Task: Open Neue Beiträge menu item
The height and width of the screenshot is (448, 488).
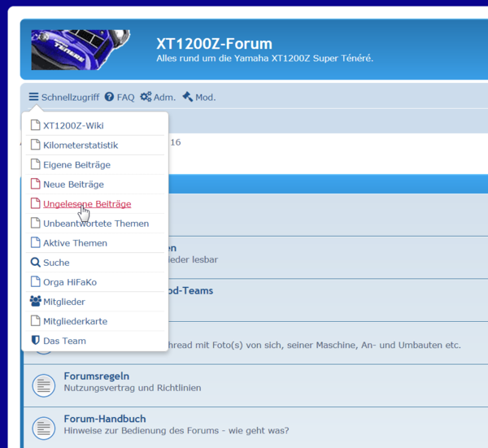Action: point(73,185)
